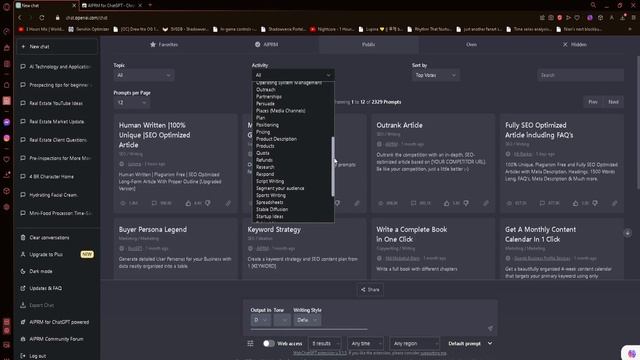The image size is (640, 360).
Task: Switch to Own tab
Action: tap(471, 44)
